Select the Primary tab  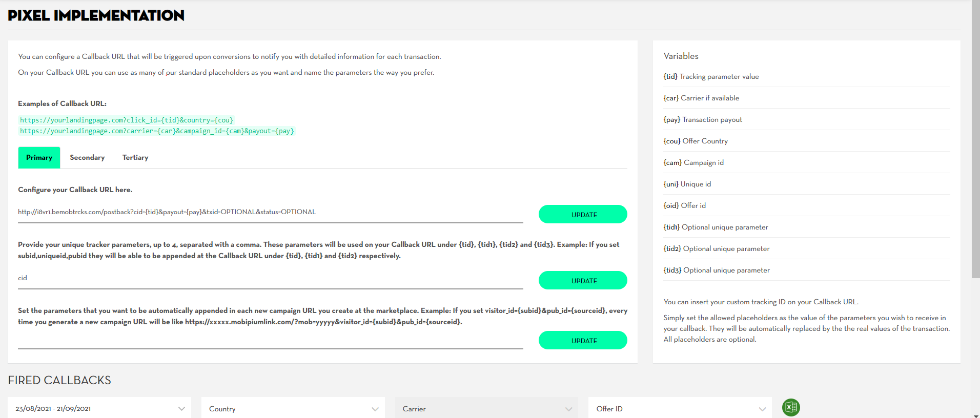click(39, 158)
